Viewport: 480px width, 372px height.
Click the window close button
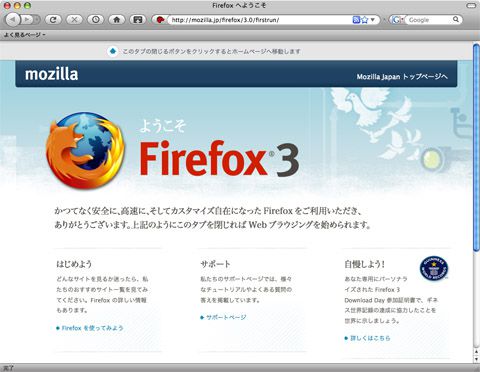7,5
